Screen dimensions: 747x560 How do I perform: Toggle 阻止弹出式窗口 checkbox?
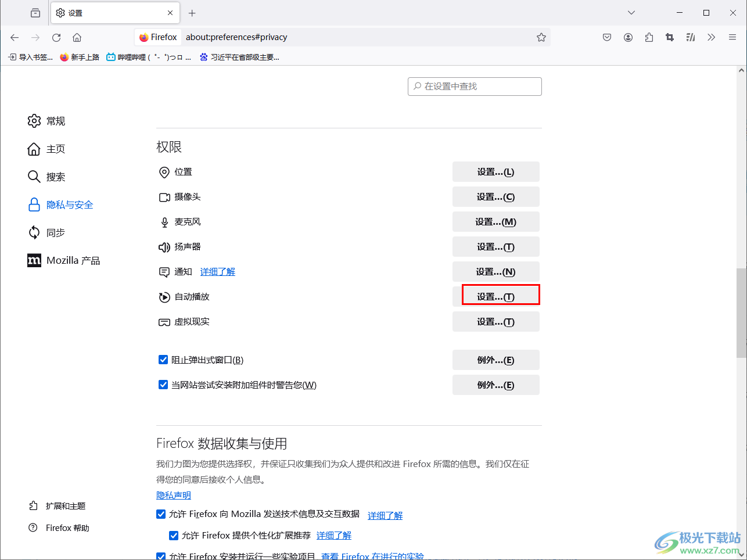(x=163, y=360)
